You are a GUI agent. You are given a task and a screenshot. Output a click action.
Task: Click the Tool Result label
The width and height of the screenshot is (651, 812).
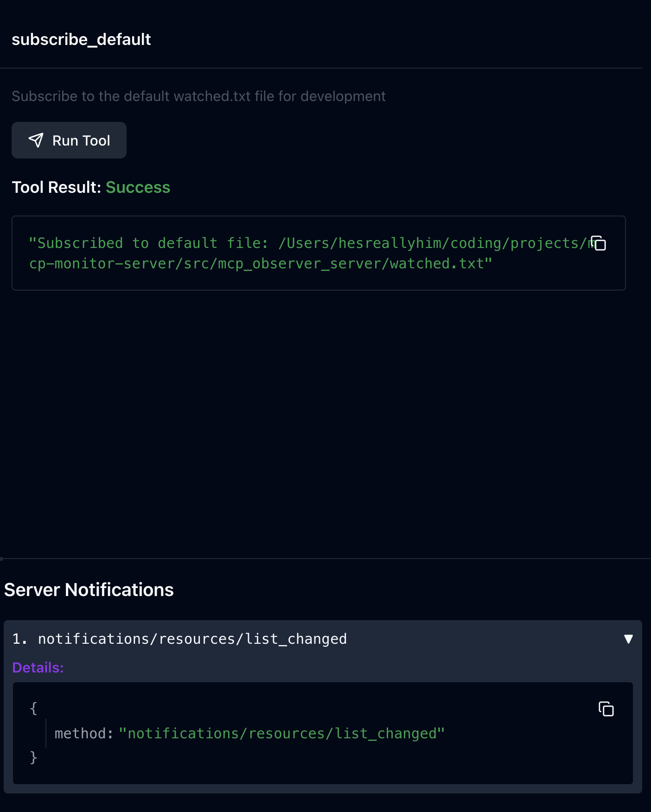[x=56, y=187]
